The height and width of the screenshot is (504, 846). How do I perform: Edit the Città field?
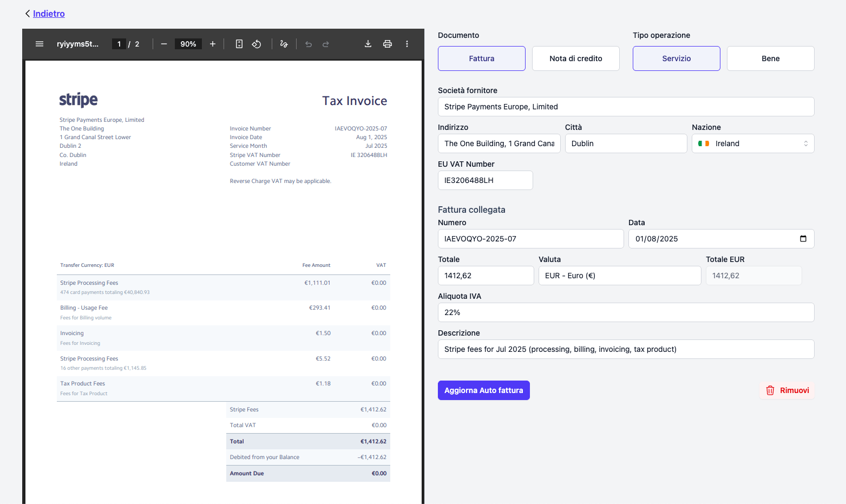[626, 143]
